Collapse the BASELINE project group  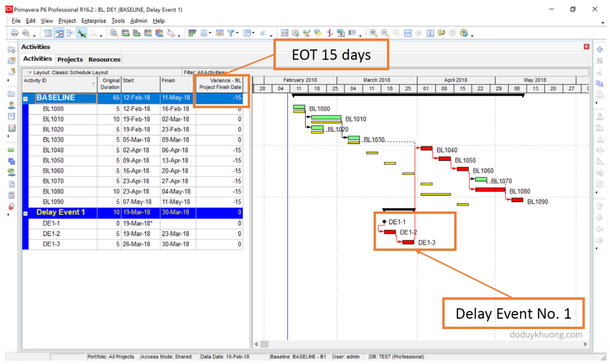click(25, 99)
